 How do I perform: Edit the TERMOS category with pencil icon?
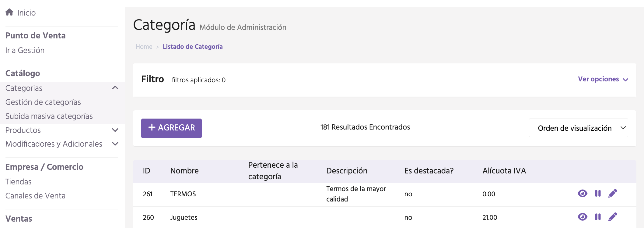[612, 194]
